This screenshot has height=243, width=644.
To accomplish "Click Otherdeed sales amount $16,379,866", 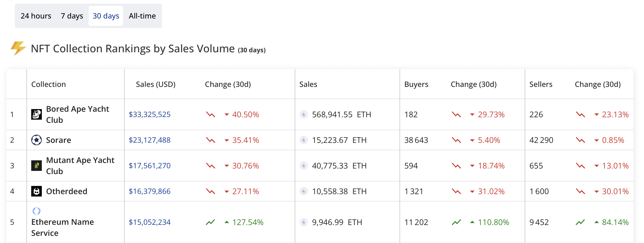I will coord(149,191).
